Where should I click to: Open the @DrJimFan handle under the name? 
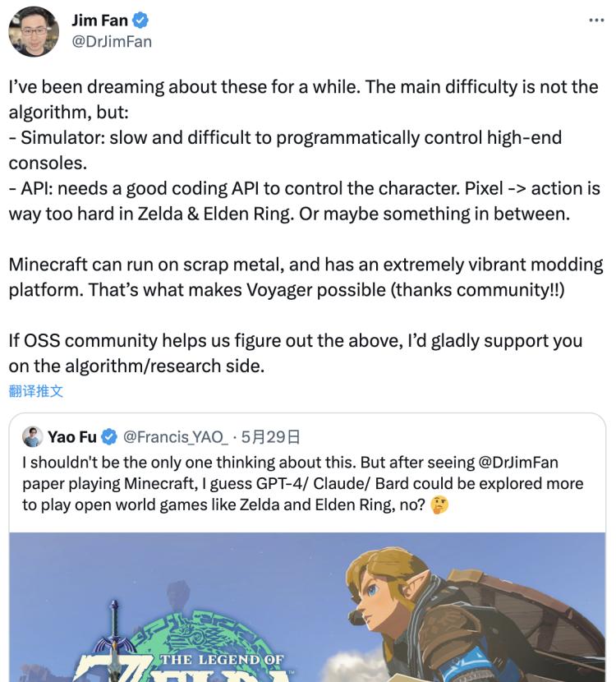tap(112, 41)
